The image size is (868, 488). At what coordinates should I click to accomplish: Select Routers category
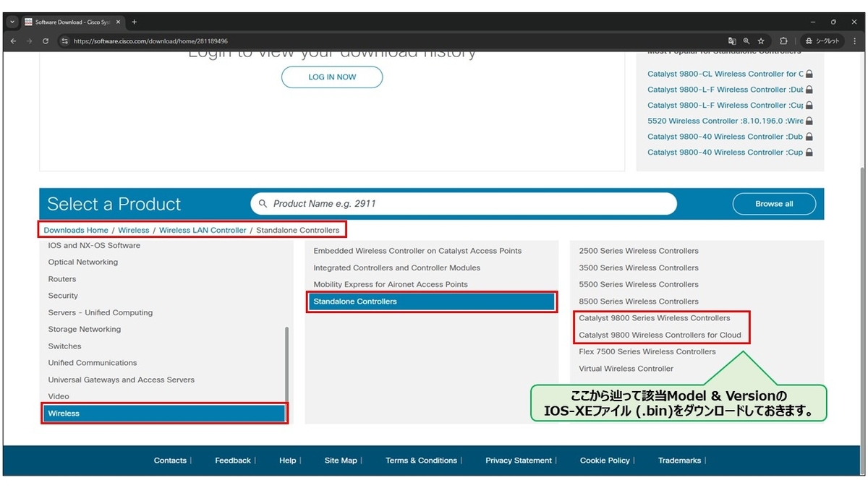62,279
